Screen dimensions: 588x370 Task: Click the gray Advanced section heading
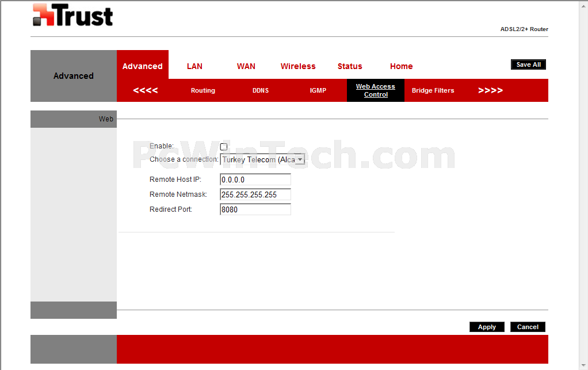tap(74, 76)
